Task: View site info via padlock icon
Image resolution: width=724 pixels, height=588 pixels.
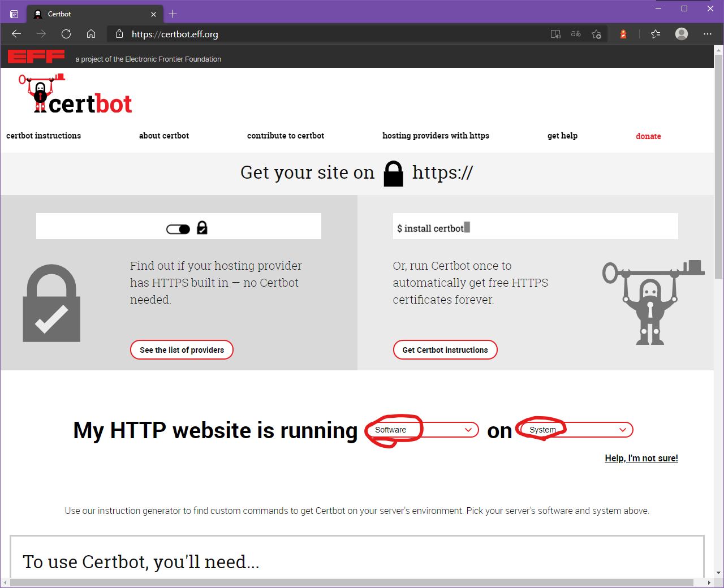Action: pos(119,34)
